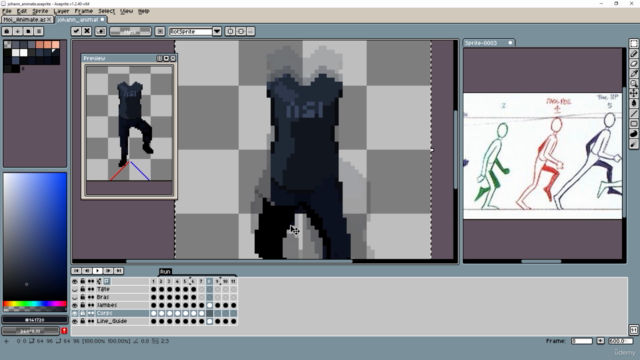This screenshot has width=640, height=360.
Task: Select frame 11 in the timeline header
Action: coord(233,281)
